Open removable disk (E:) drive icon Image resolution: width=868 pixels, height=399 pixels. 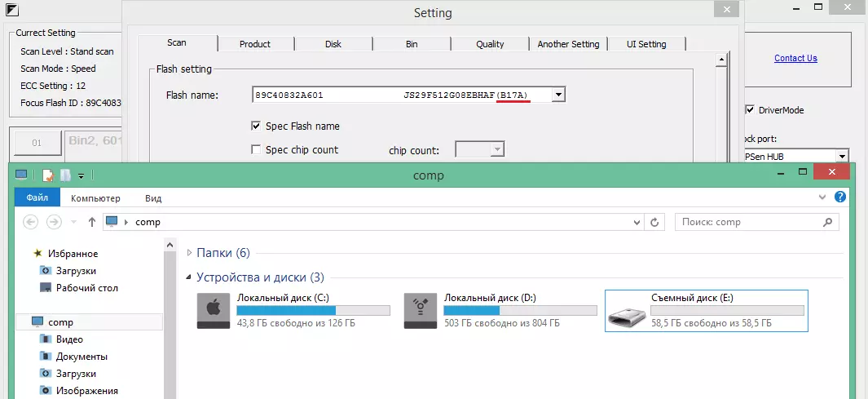[x=627, y=312]
